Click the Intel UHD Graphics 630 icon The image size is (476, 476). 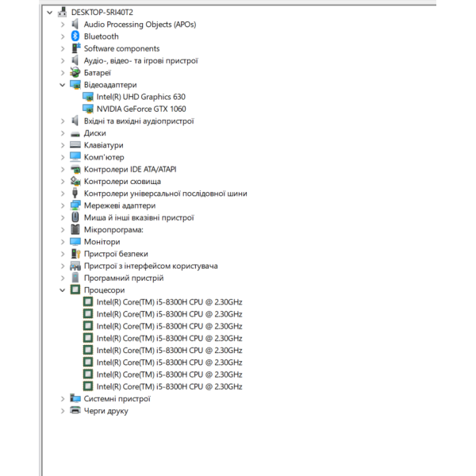coord(88,97)
